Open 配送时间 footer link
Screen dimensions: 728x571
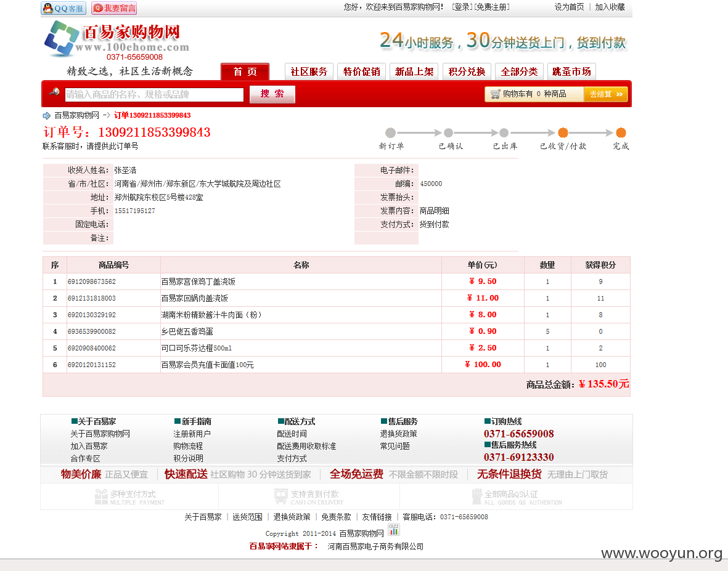point(292,434)
